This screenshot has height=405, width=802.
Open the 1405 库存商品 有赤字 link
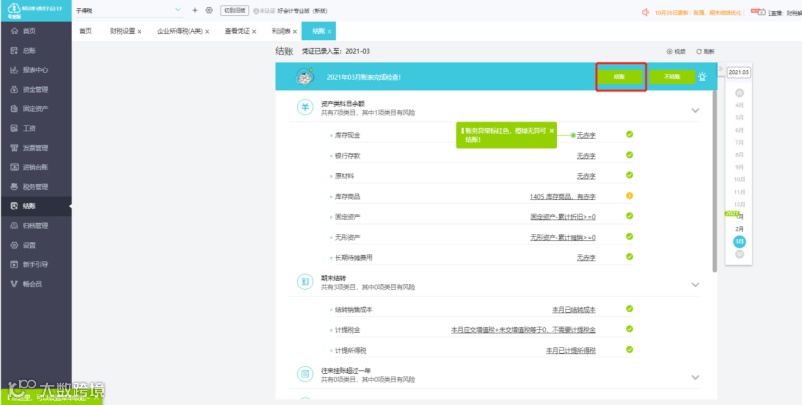click(x=563, y=196)
